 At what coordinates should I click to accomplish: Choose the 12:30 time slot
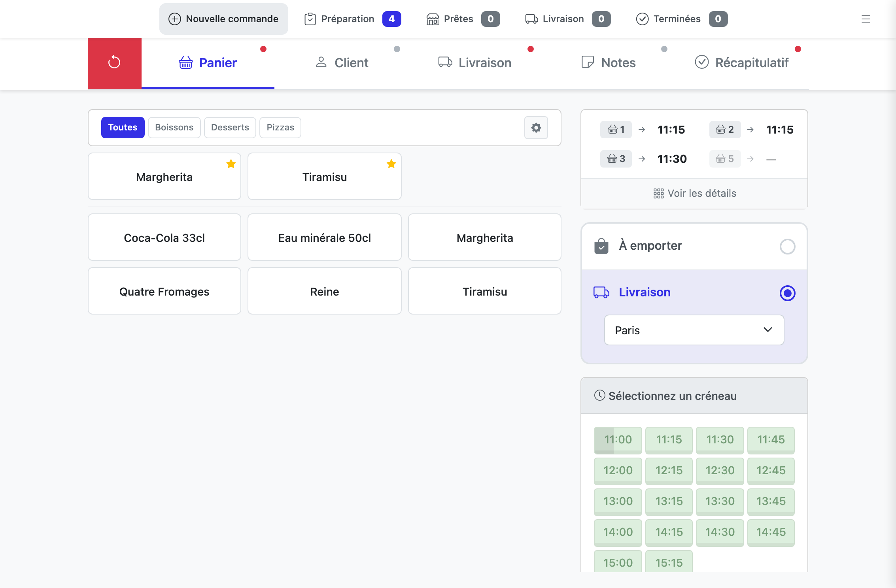click(720, 471)
